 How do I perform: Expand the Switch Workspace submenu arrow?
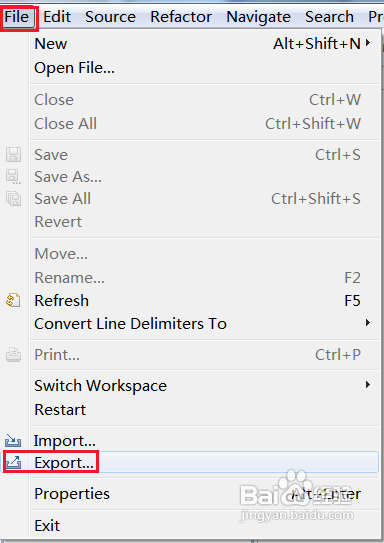(x=368, y=385)
